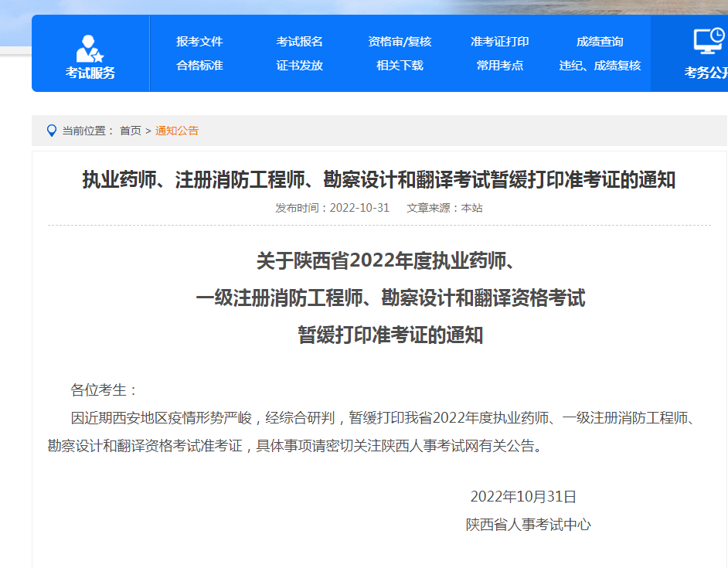The image size is (728, 568).
Task: Click the signature 陕西省人事考试中心
Action: point(529,525)
